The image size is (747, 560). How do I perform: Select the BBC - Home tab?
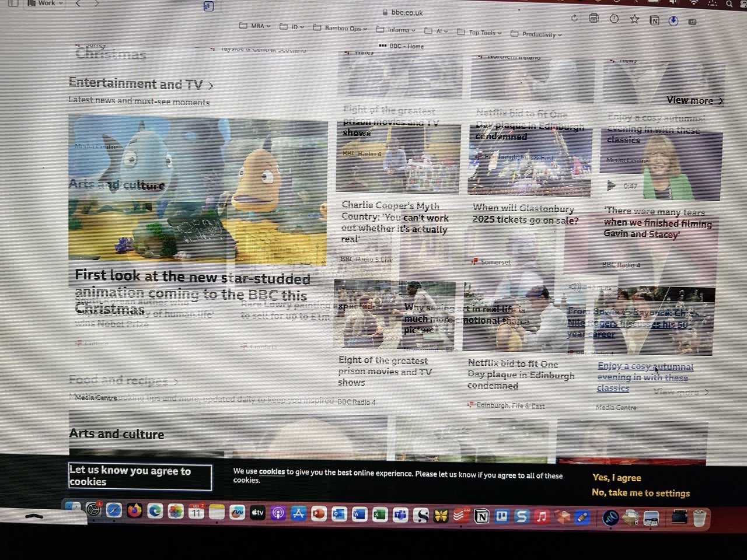pos(402,45)
